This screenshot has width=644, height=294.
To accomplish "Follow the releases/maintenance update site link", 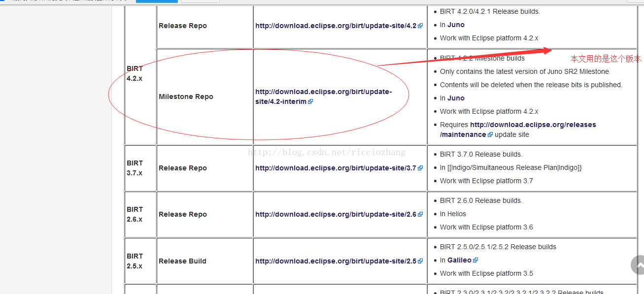I will pyautogui.click(x=518, y=130).
